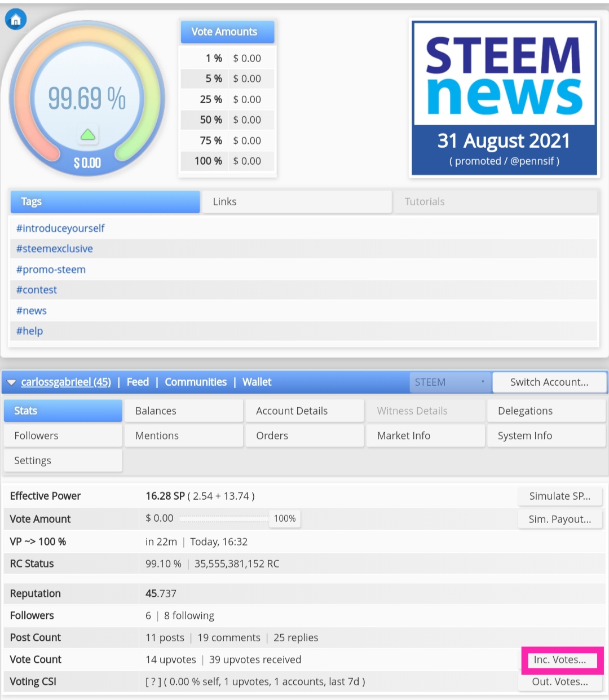The image size is (609, 700).
Task: Open the Steem news banner
Action: [504, 98]
